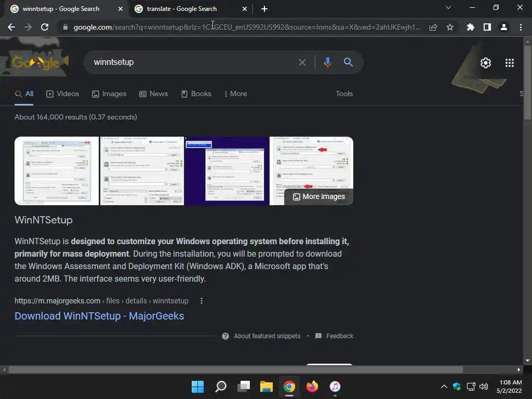The height and width of the screenshot is (399, 532).
Task: Open Firefox from the taskbar
Action: point(312,387)
